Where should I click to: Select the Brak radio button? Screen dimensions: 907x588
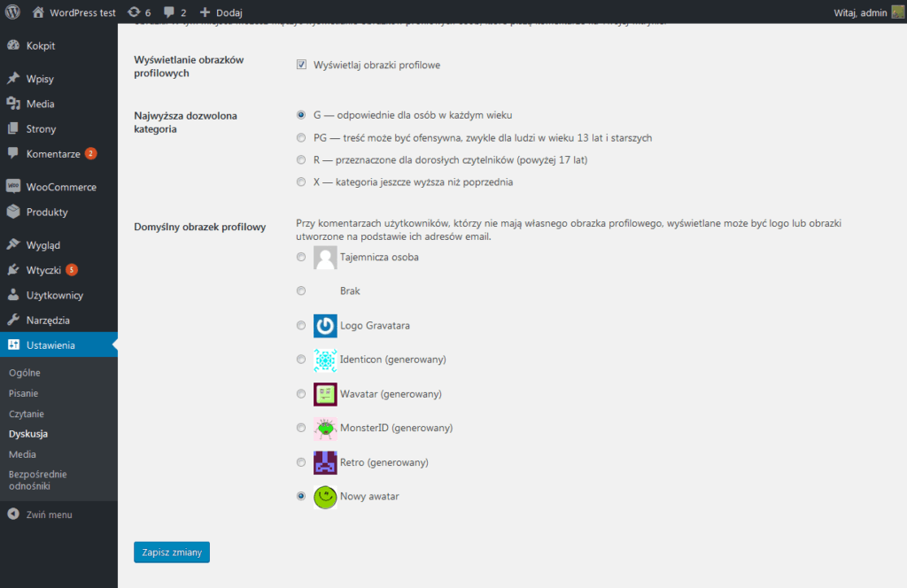click(x=301, y=290)
